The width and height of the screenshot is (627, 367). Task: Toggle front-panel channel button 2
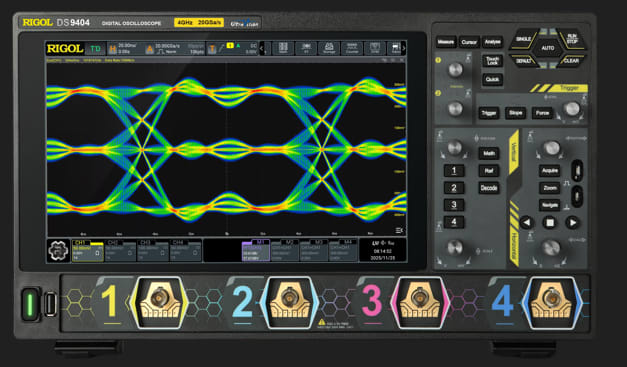click(x=454, y=188)
